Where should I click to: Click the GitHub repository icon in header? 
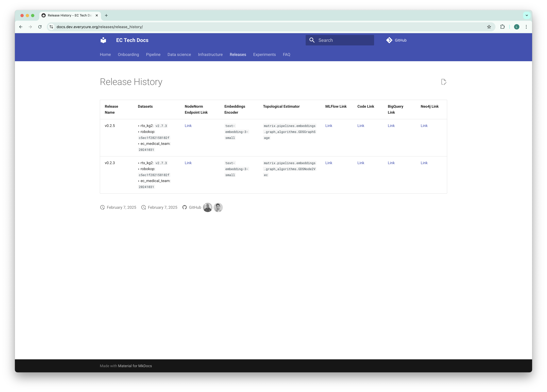click(389, 40)
